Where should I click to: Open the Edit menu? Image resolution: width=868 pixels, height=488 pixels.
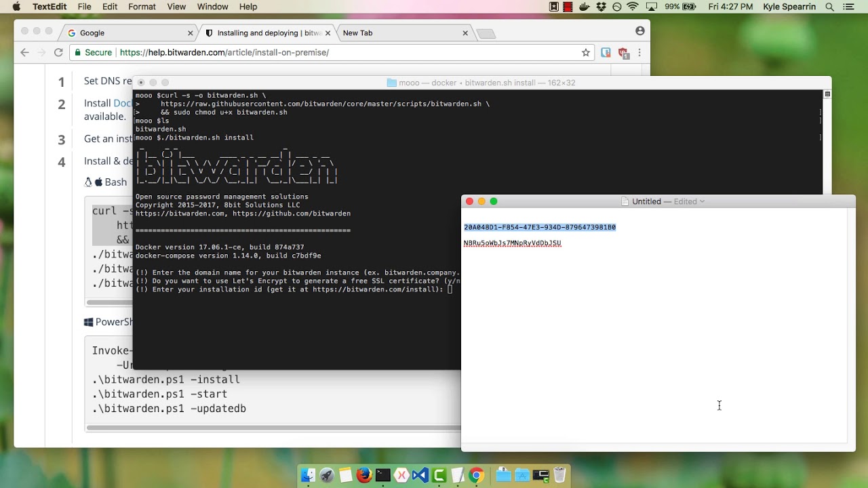(110, 7)
